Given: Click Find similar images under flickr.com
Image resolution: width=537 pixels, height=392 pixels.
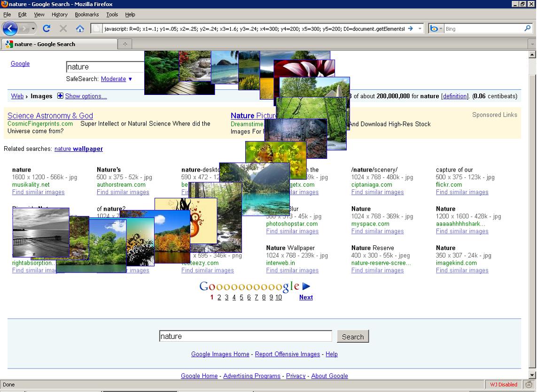Looking at the screenshot, I should (462, 192).
